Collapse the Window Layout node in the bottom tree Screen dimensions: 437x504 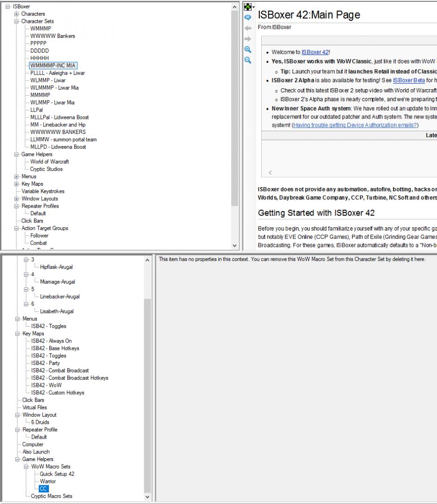[17, 415]
